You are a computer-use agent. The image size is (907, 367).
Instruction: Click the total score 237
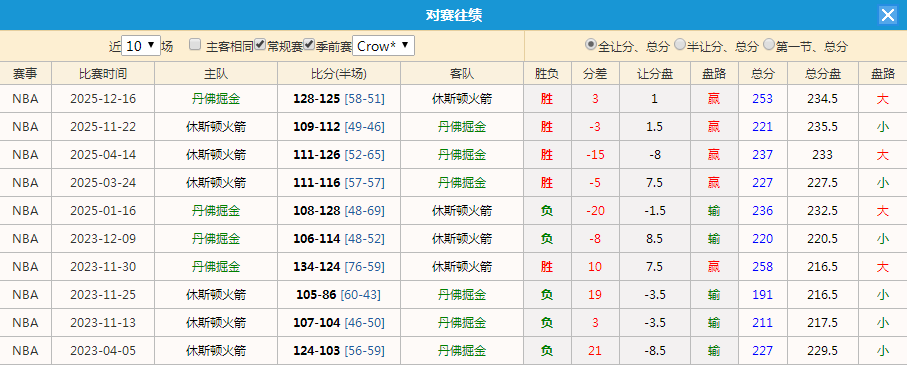point(762,155)
